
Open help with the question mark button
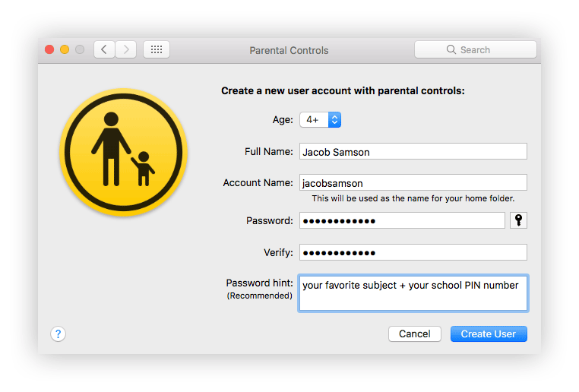coord(58,334)
